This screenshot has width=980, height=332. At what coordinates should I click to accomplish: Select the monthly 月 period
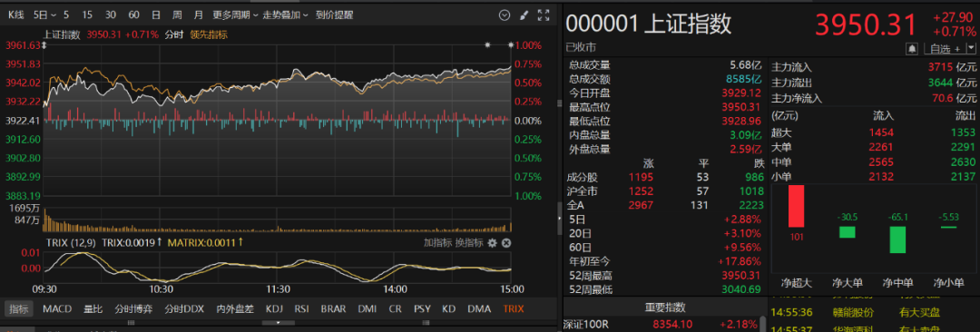[x=198, y=15]
